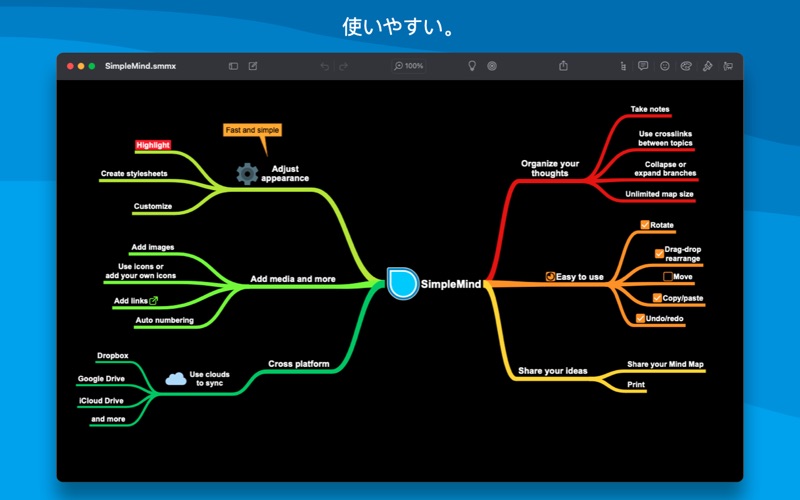The height and width of the screenshot is (500, 800).
Task: Select the Auto numbering topic
Action: [x=164, y=320]
